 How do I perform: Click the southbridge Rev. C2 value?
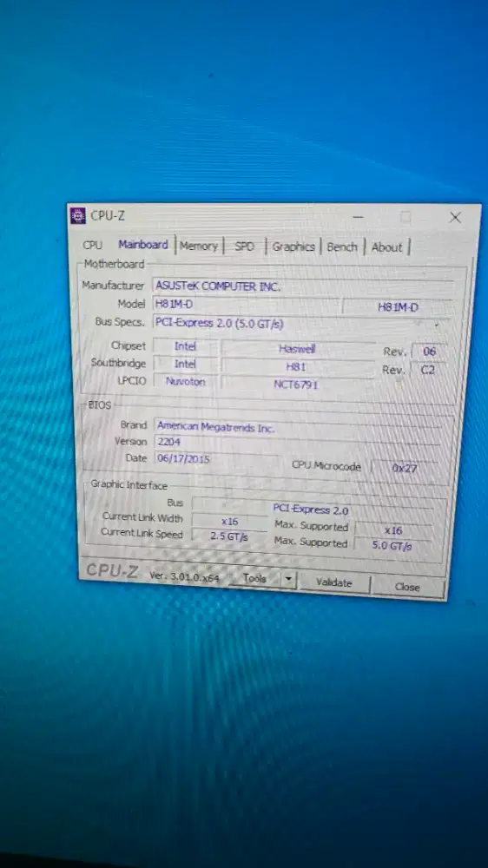tap(427, 370)
